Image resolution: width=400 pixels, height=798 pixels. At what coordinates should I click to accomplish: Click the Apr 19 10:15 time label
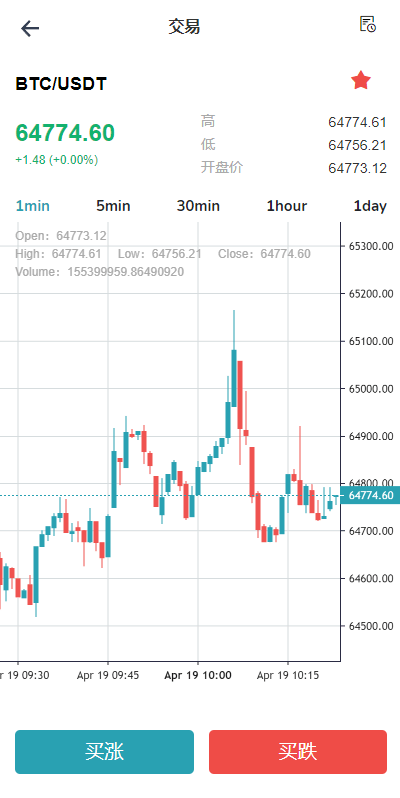(288, 675)
